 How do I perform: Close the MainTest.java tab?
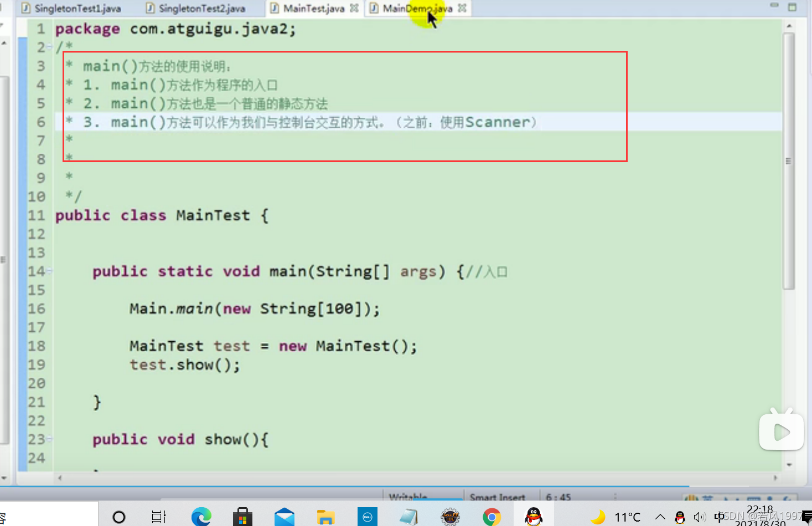pyautogui.click(x=354, y=8)
